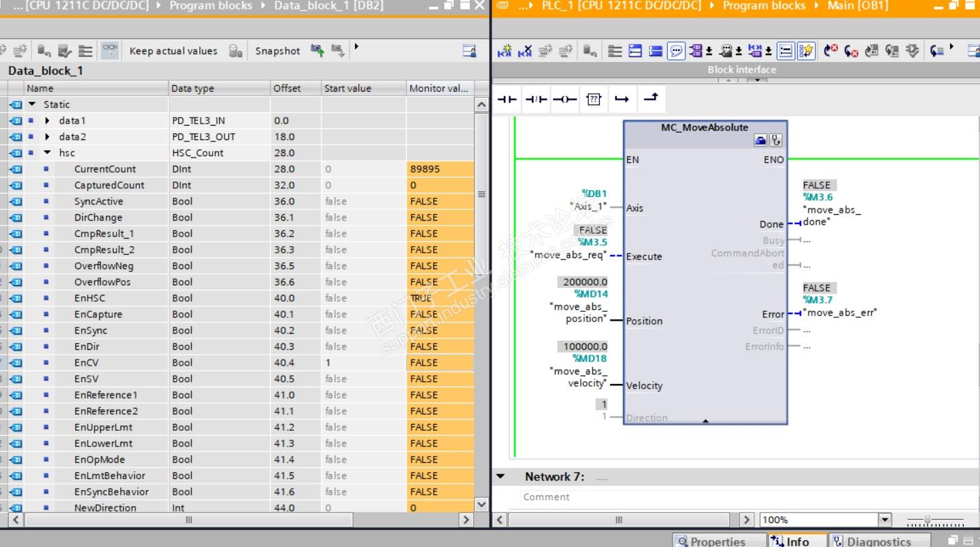Toggle network comments display button

[x=676, y=51]
